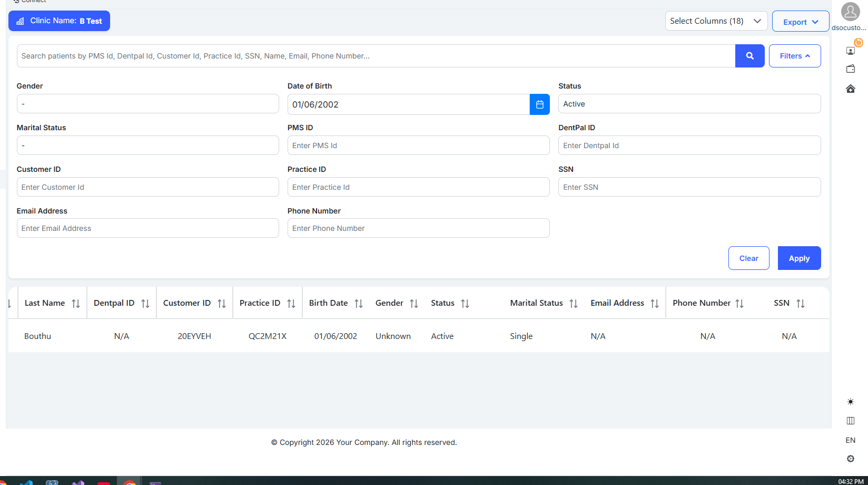This screenshot has width=868, height=485.
Task: Click the patient profile card sidebar icon
Action: pos(850,51)
